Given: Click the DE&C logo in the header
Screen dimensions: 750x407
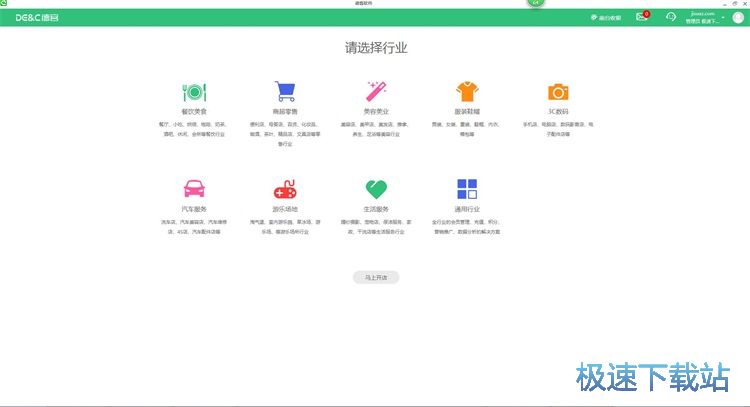Looking at the screenshot, I should (37, 18).
